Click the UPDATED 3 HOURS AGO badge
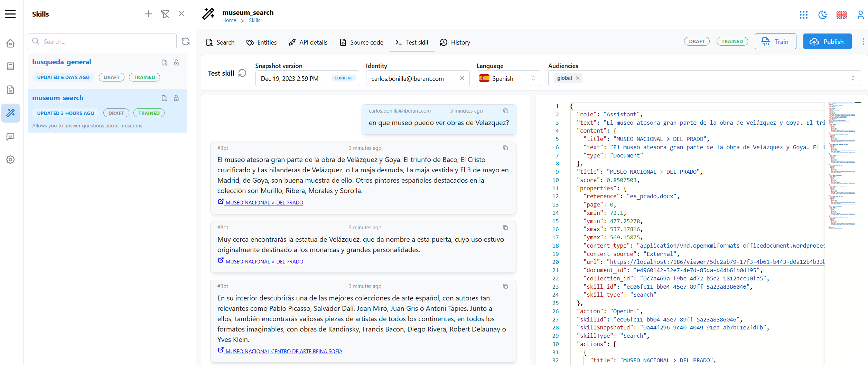This screenshot has height=365, width=868. (x=66, y=113)
